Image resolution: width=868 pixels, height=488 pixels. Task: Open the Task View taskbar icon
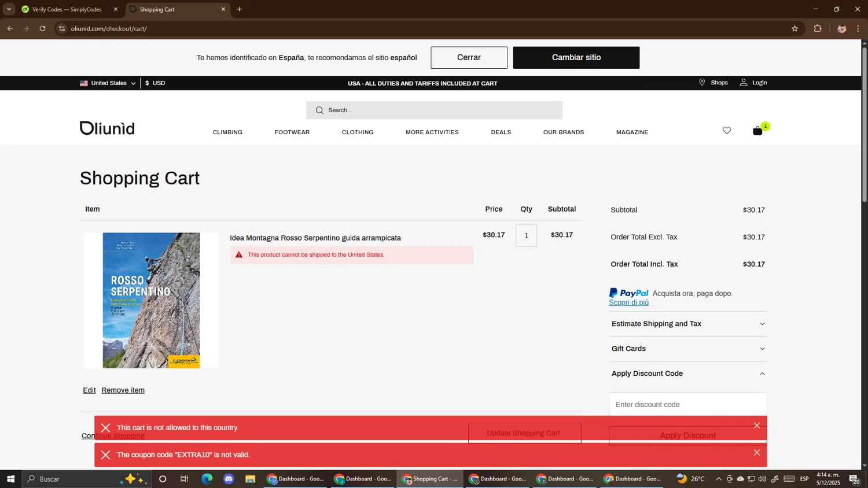coord(184,479)
